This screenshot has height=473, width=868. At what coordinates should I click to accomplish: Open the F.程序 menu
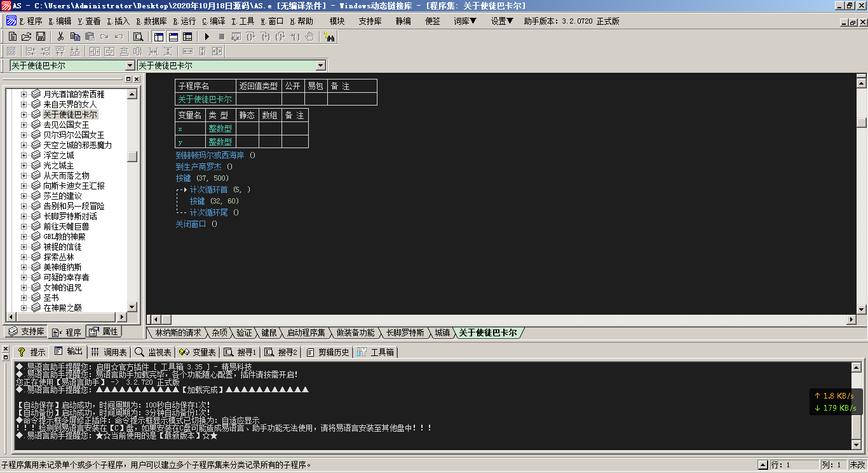click(x=31, y=21)
